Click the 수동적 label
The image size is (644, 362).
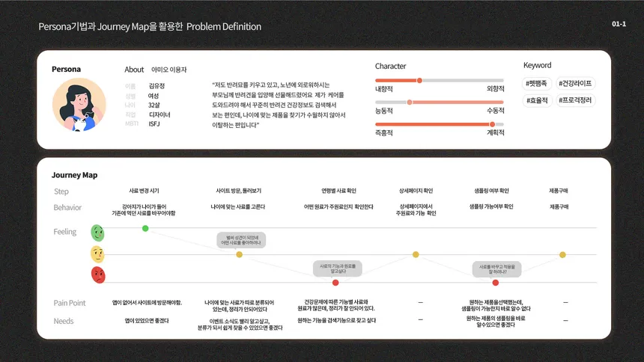tap(495, 111)
